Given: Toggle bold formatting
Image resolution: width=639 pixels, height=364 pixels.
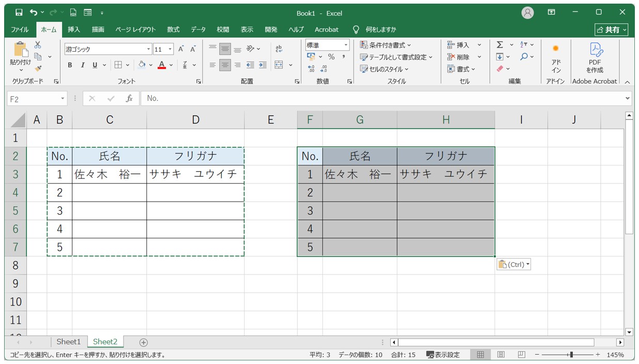Looking at the screenshot, I should 70,65.
